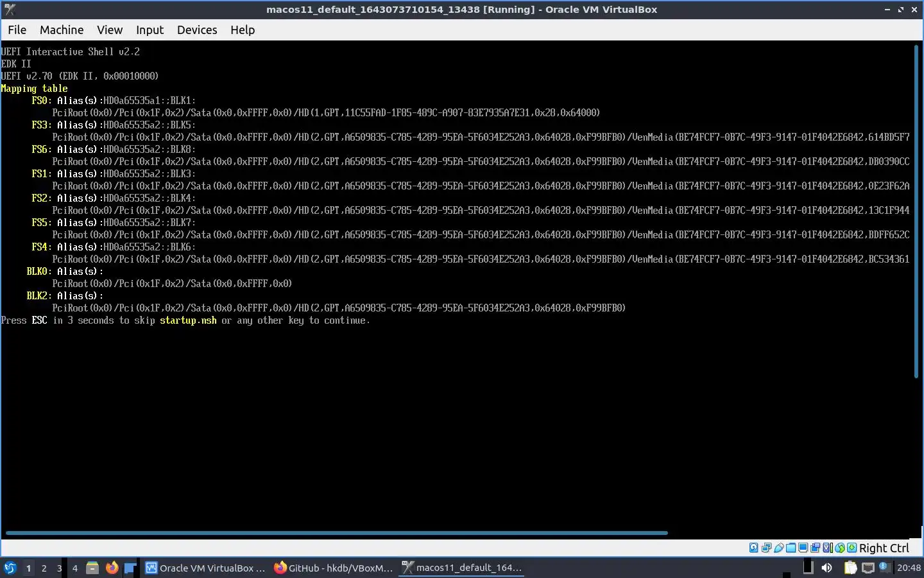Switch to macos11_default VM taskbar entry
Viewport: 924px width, 578px height.
(x=462, y=568)
